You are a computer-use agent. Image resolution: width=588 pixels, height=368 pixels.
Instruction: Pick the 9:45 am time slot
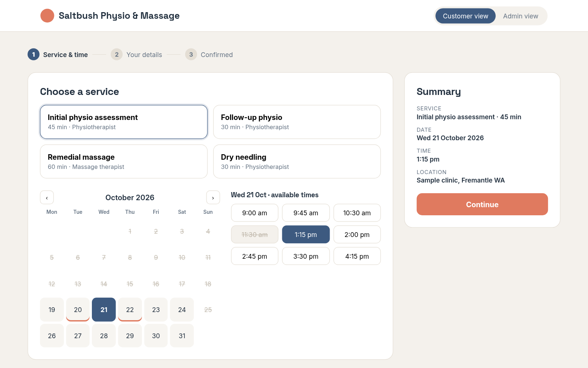point(306,213)
